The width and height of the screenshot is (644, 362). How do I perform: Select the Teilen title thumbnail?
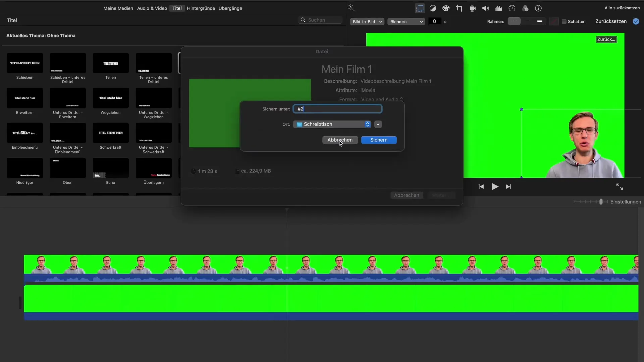coord(111,63)
